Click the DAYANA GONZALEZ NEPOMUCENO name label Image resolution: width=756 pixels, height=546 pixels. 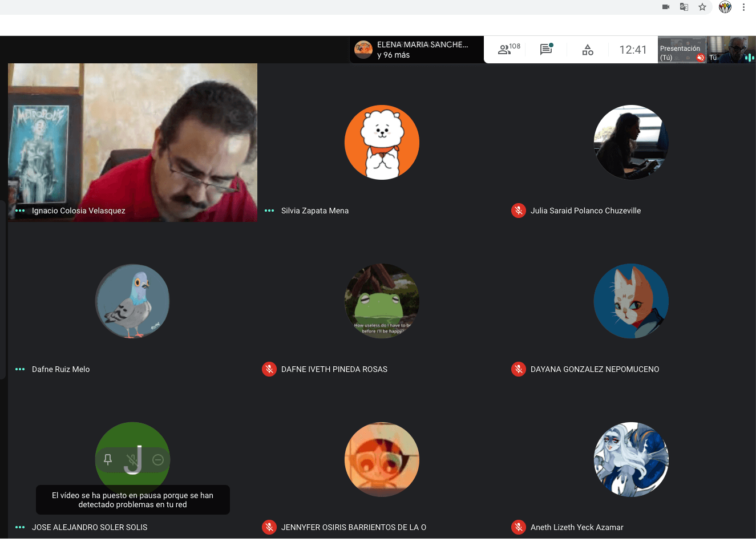click(595, 369)
